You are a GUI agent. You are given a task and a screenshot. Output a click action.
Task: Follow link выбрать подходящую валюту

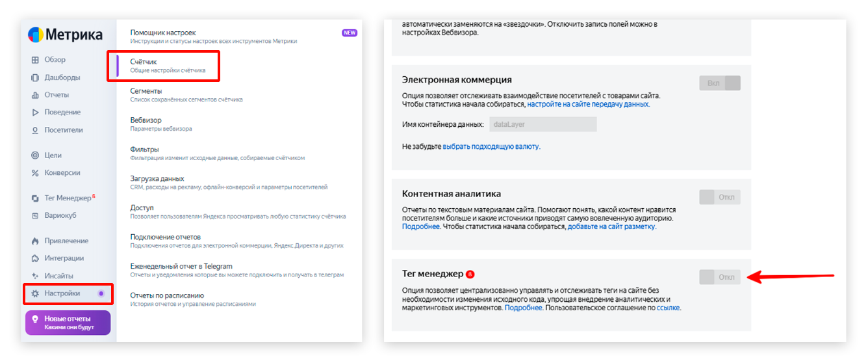coord(491,147)
